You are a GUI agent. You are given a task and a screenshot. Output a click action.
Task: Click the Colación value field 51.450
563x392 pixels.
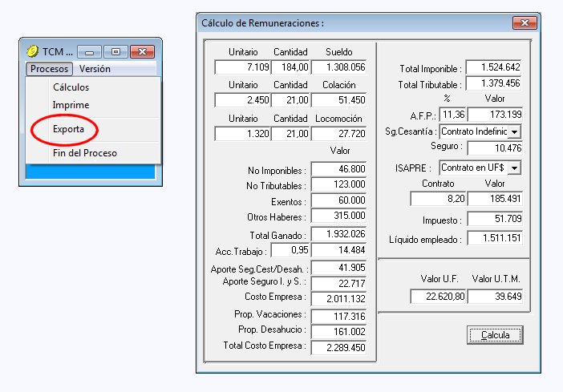338,100
